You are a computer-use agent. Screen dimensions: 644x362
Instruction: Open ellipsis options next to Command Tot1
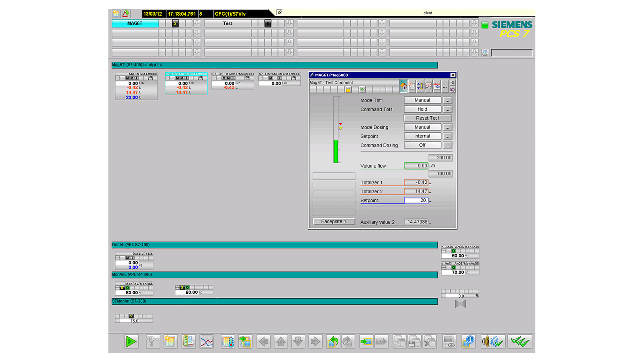[447, 109]
